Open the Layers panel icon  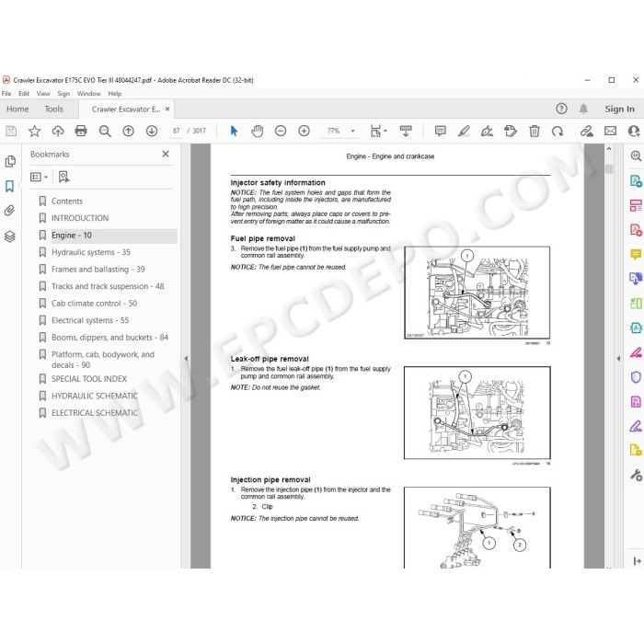pyautogui.click(x=10, y=236)
